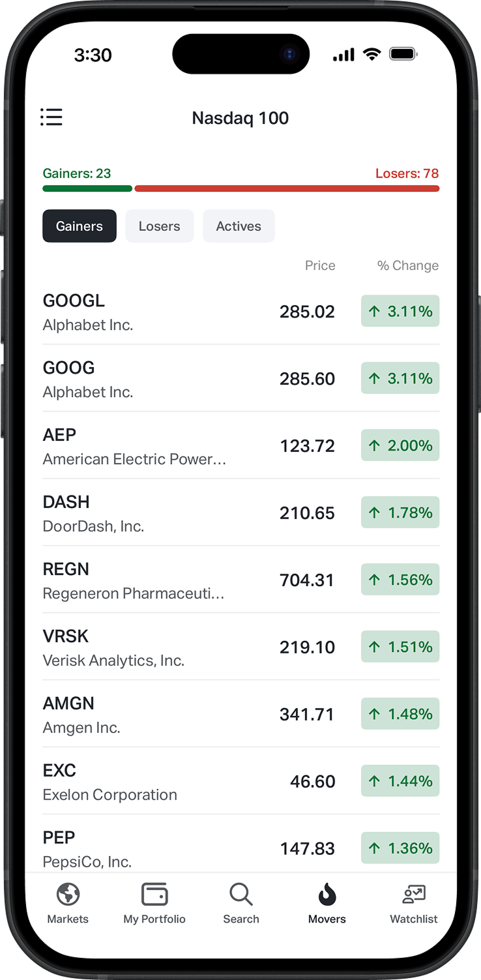Image resolution: width=481 pixels, height=980 pixels.
Task: Tap the Price column header
Action: tap(320, 265)
